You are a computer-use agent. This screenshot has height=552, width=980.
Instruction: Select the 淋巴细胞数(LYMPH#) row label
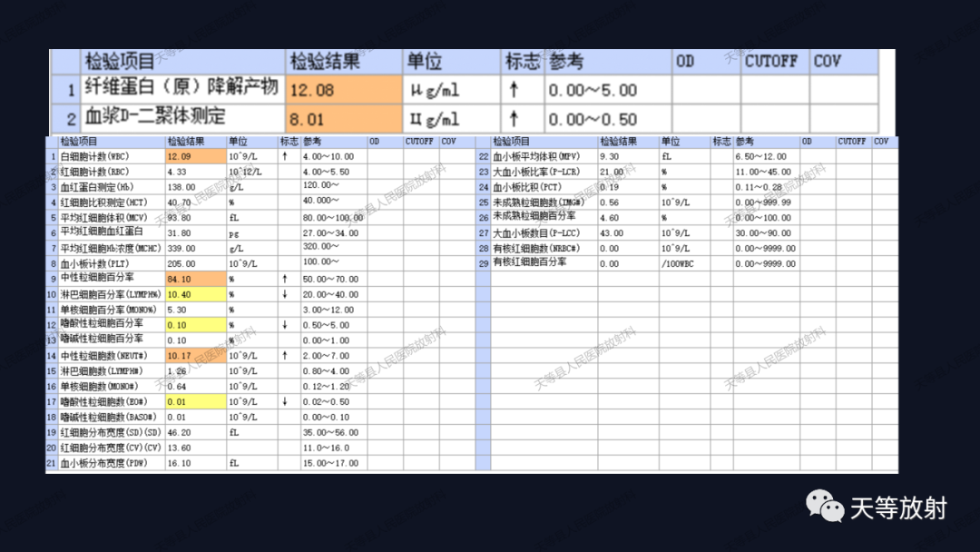[102, 370]
